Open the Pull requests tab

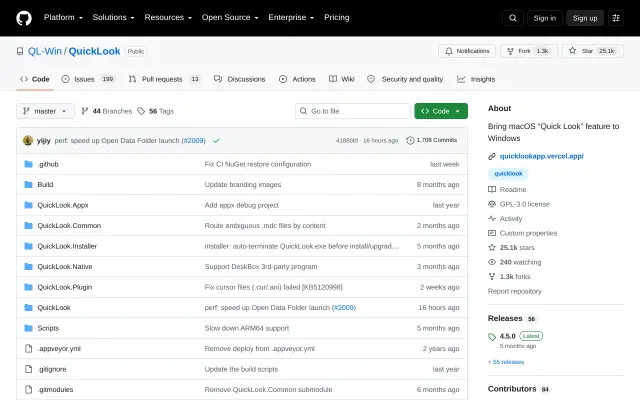click(x=165, y=79)
